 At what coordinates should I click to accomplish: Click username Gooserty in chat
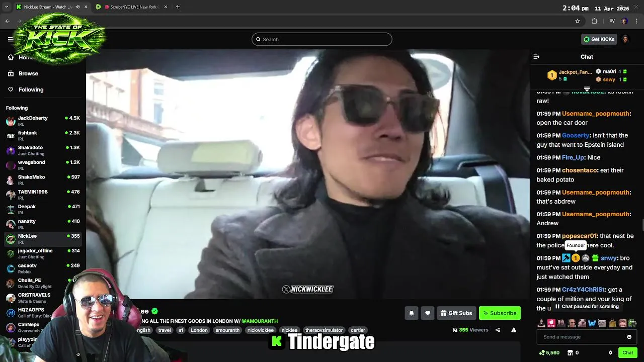coord(576,135)
